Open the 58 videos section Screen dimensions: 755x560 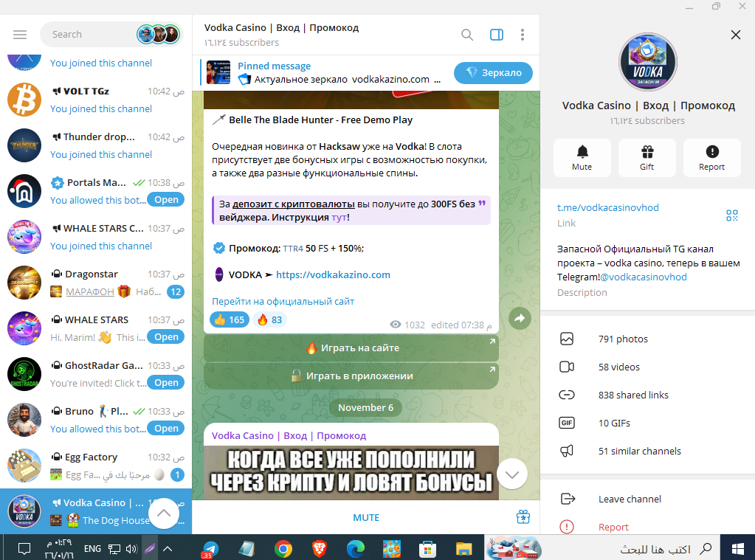click(648, 367)
